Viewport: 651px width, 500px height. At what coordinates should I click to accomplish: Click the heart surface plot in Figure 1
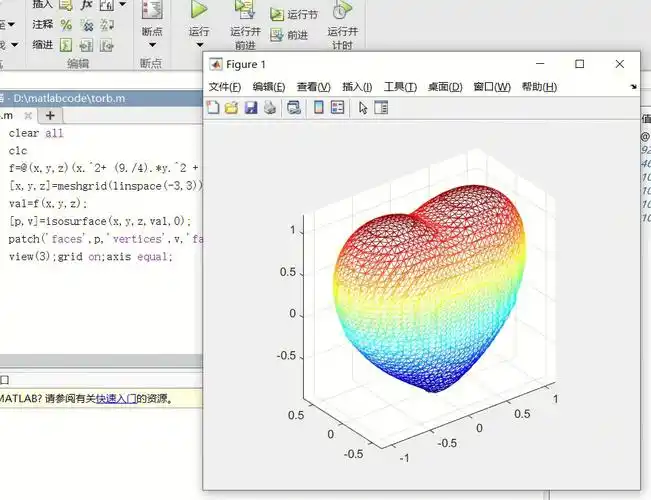(430, 289)
